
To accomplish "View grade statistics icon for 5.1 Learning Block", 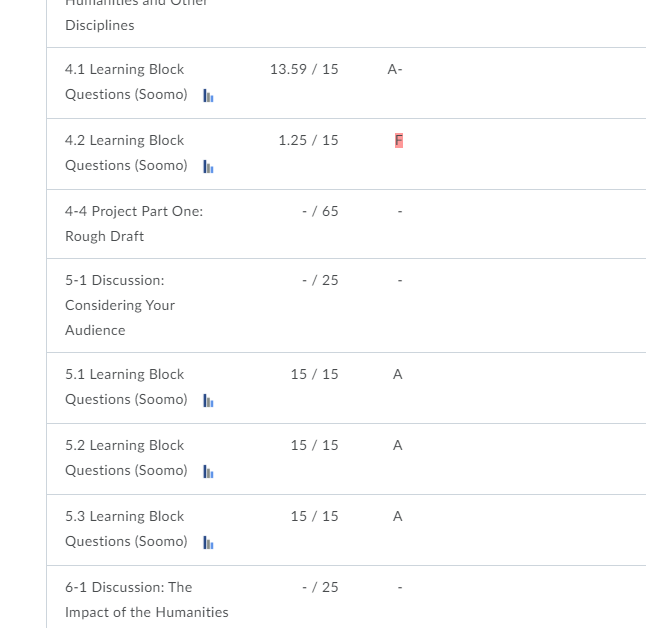I will (x=208, y=401).
